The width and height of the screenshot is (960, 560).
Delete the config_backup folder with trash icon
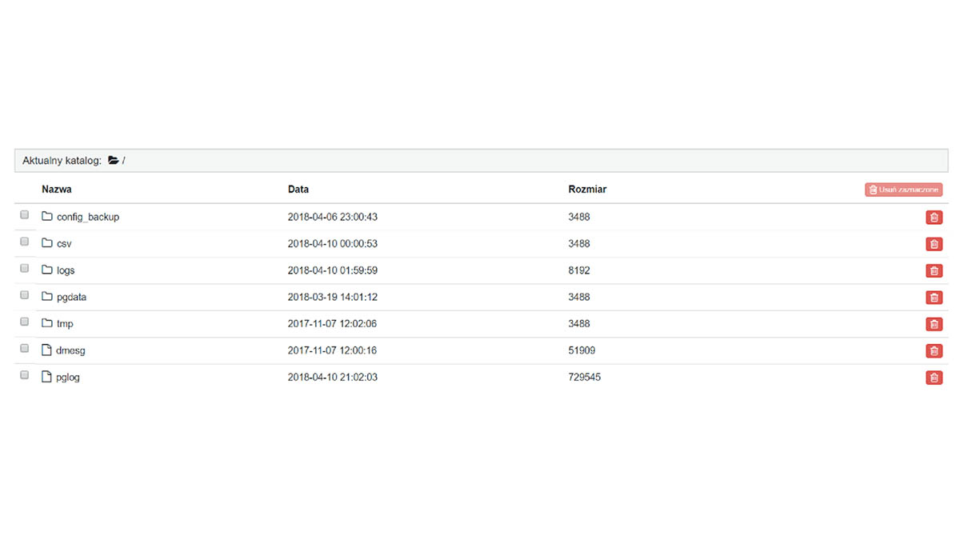tap(934, 218)
